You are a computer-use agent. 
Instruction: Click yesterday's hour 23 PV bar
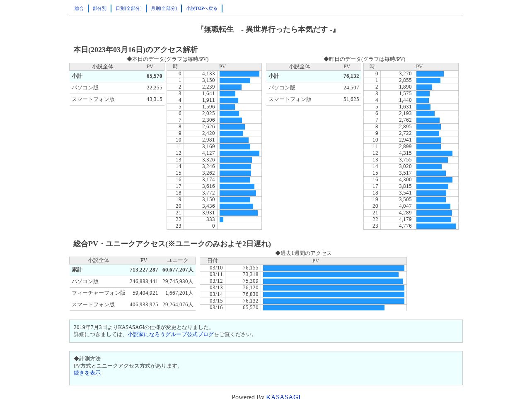point(436,226)
